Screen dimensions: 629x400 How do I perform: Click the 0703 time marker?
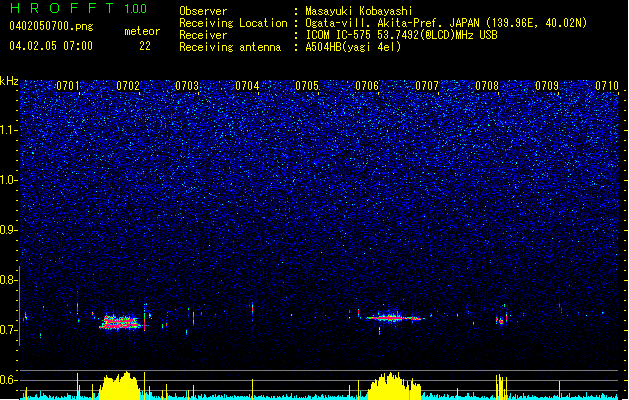pos(187,86)
